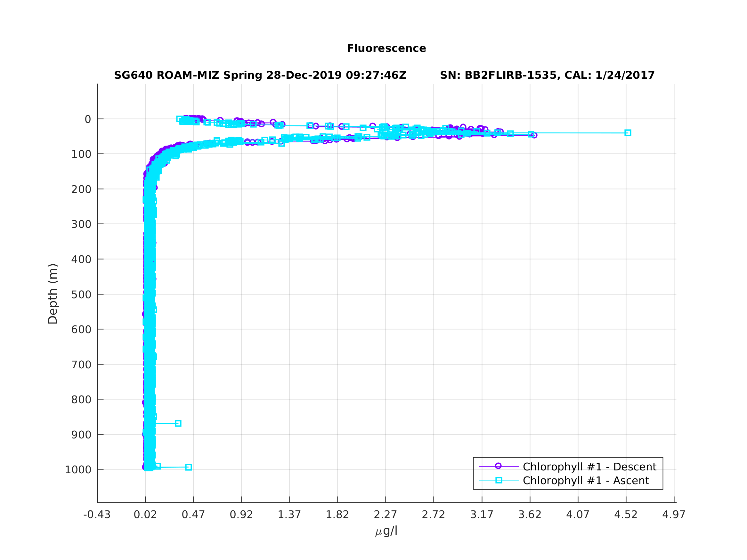Click the depth tick label '800'
747x560 pixels.
click(81, 400)
